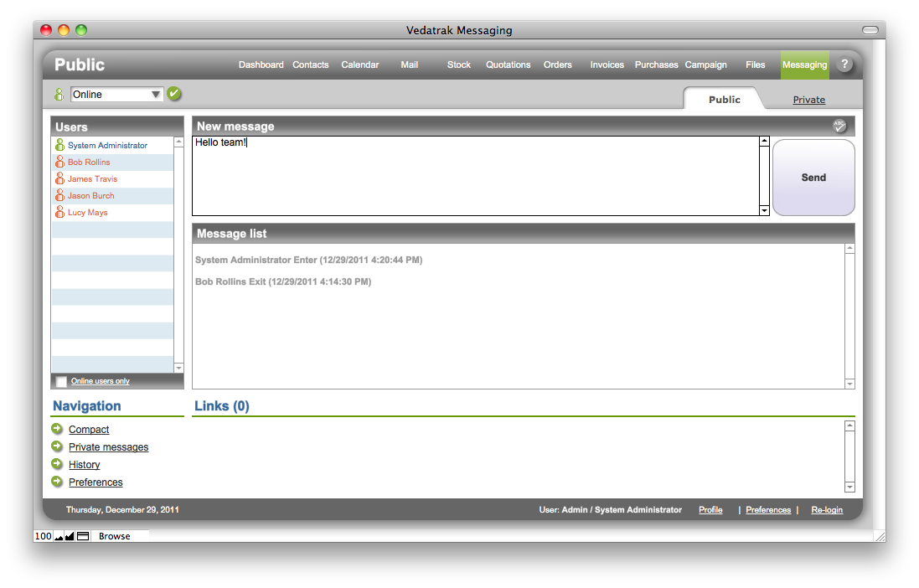The image size is (919, 588).
Task: Click up arrow of Links panel scrollbar
Action: pos(849,426)
